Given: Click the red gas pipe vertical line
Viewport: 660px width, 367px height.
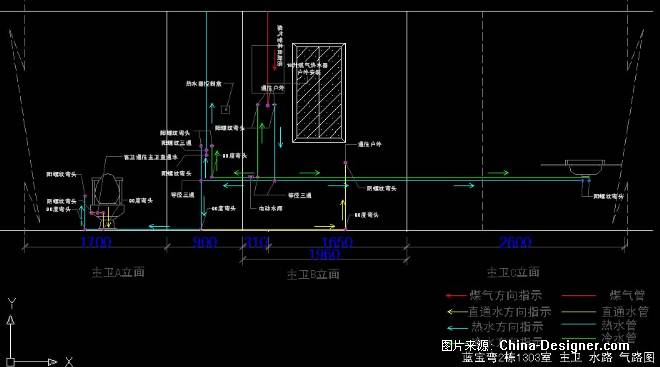Looking at the screenshot, I should 268,59.
